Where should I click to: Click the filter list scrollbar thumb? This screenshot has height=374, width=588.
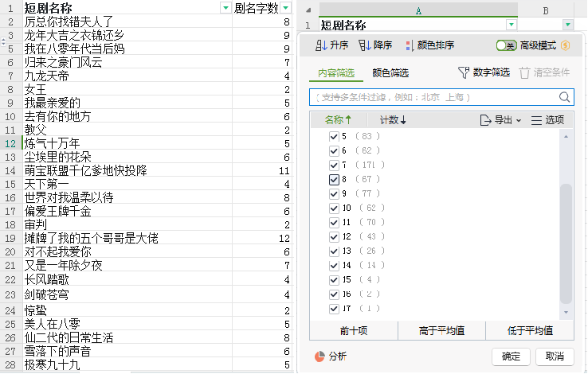pos(566,243)
